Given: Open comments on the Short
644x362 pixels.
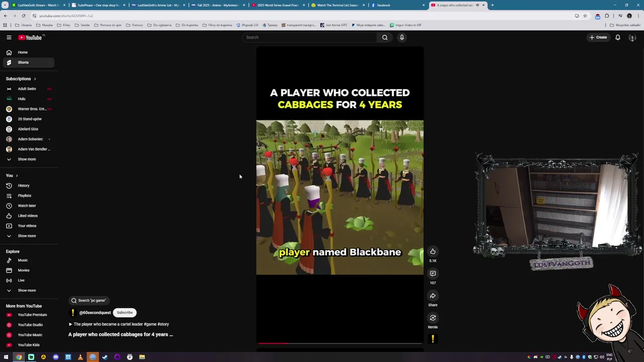Looking at the screenshot, I should coord(433,274).
